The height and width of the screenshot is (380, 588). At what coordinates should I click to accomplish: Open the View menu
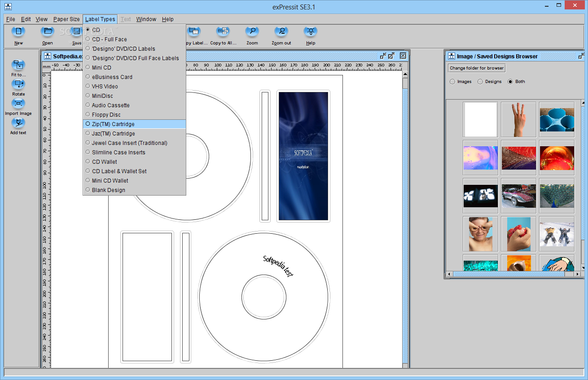(42, 19)
